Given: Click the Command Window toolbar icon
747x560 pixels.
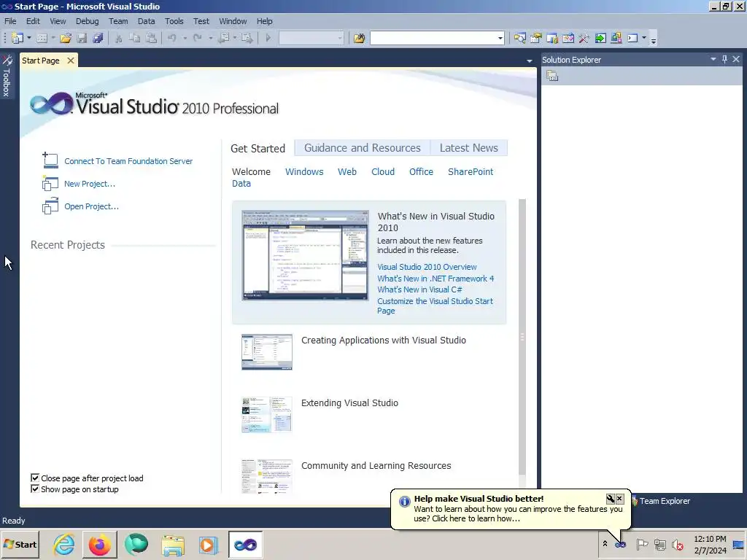Looking at the screenshot, I should tap(632, 38).
